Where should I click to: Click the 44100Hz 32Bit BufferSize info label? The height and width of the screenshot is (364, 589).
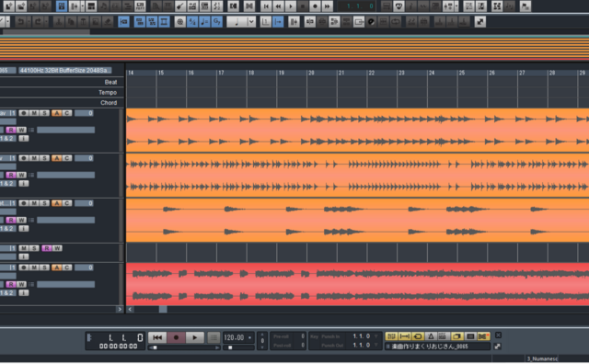[x=65, y=70]
